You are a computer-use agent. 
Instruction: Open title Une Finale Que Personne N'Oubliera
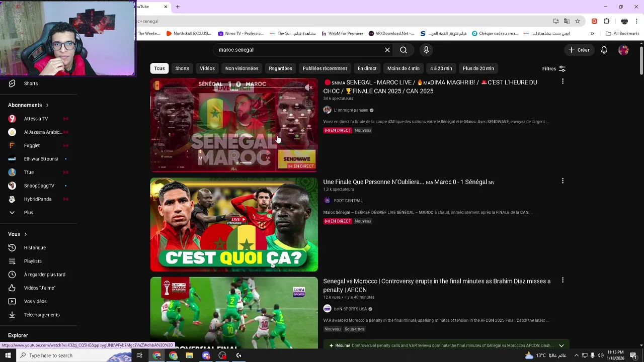[x=409, y=182]
